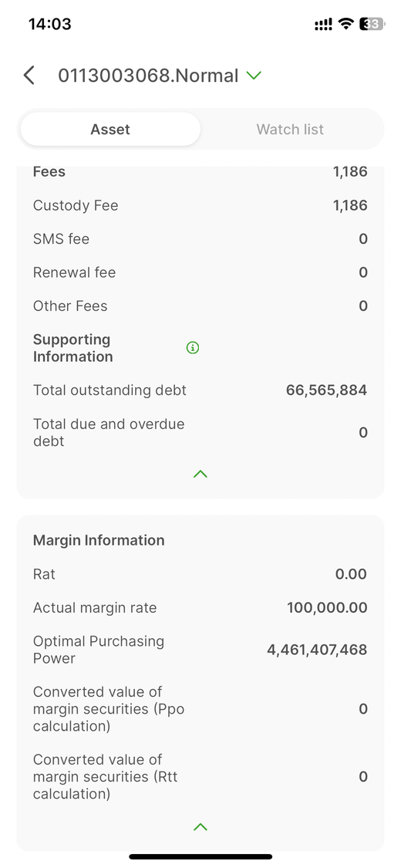
Task: Tap account name 0113003068.Normal
Action: (148, 76)
